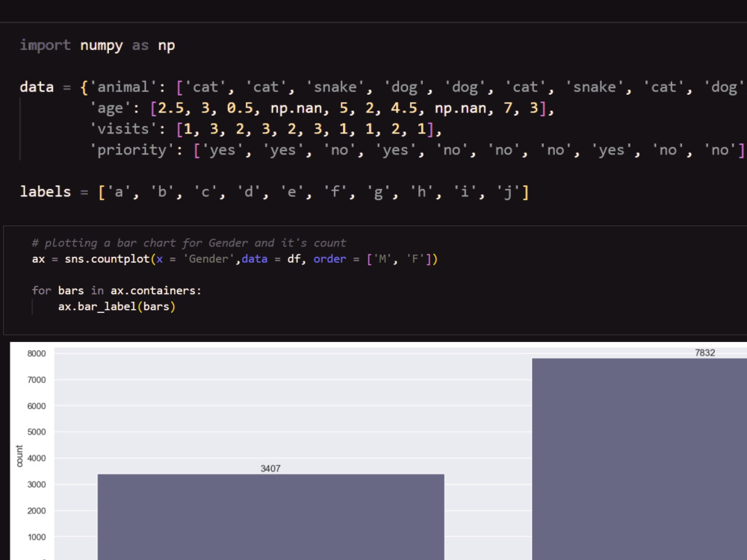Click the 'order' parameter in countplot
Viewport: 747px width, 560px height.
pos(329,259)
